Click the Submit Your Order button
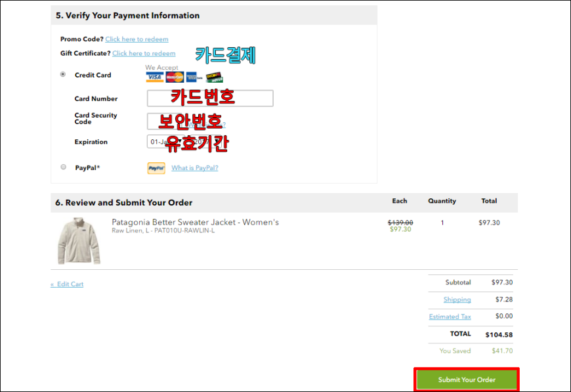 click(x=467, y=380)
